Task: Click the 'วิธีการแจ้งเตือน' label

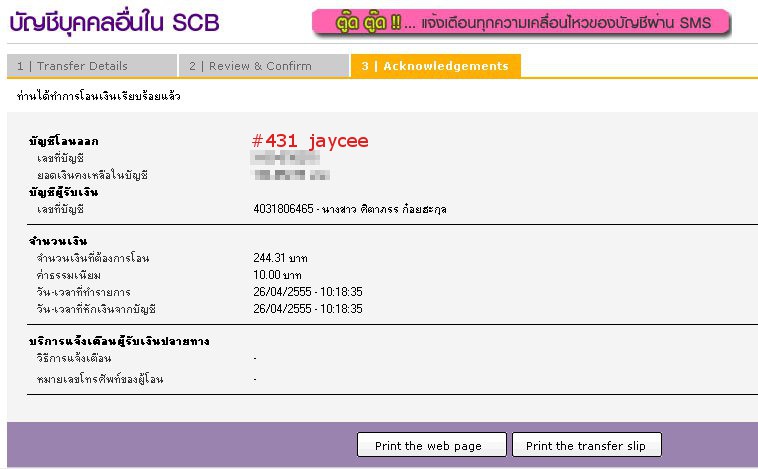Action: pos(74,358)
